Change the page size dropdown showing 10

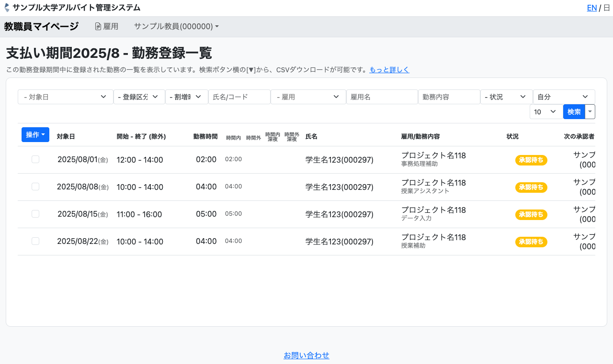point(546,111)
